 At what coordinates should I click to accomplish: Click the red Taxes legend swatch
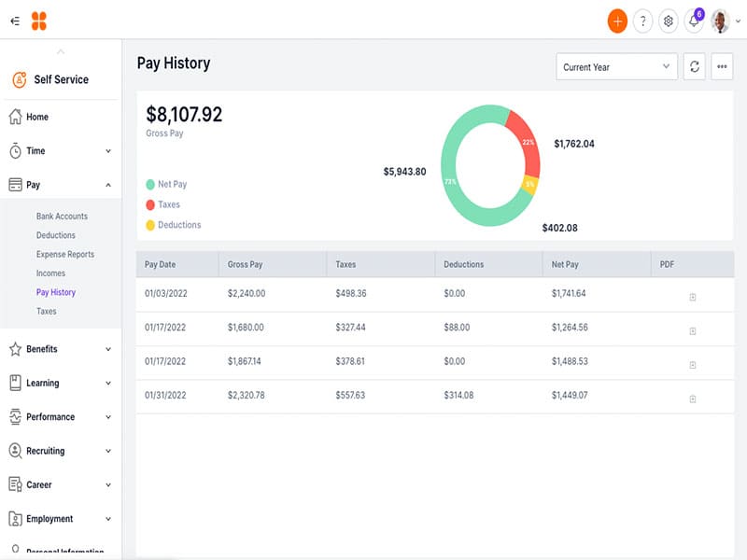pyautogui.click(x=150, y=204)
